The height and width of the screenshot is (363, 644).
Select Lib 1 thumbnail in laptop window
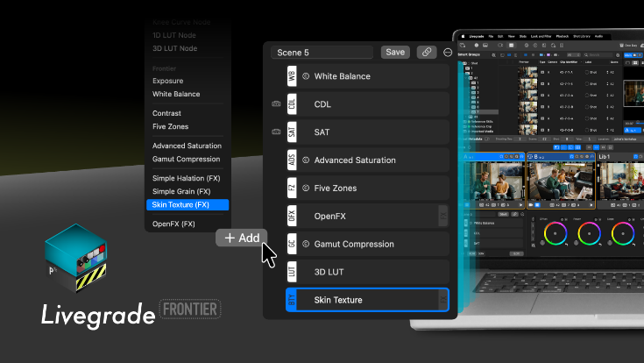coord(620,181)
